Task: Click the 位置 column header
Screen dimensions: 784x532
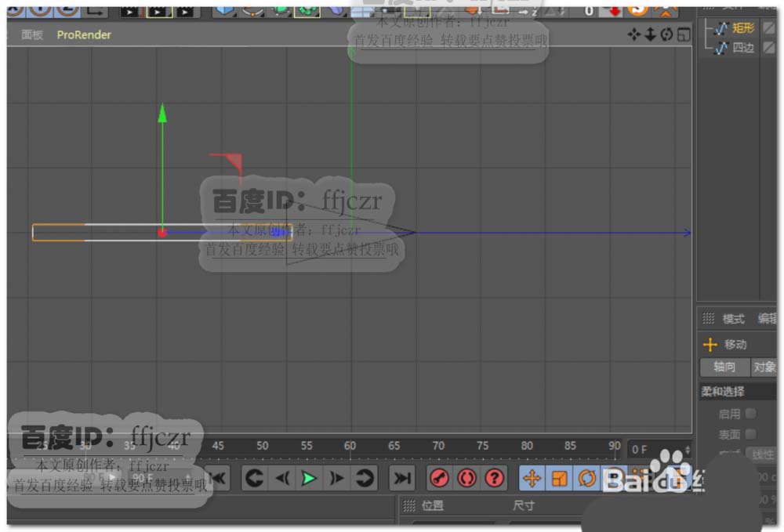Action: [x=433, y=506]
